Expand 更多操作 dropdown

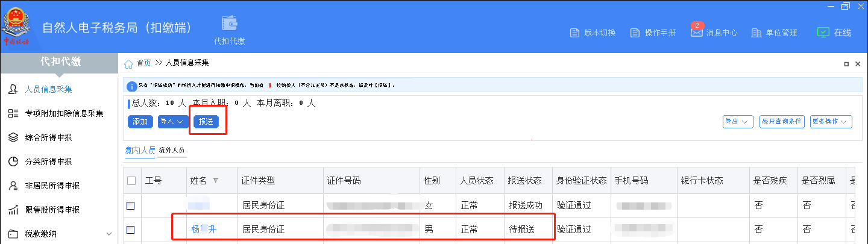831,122
